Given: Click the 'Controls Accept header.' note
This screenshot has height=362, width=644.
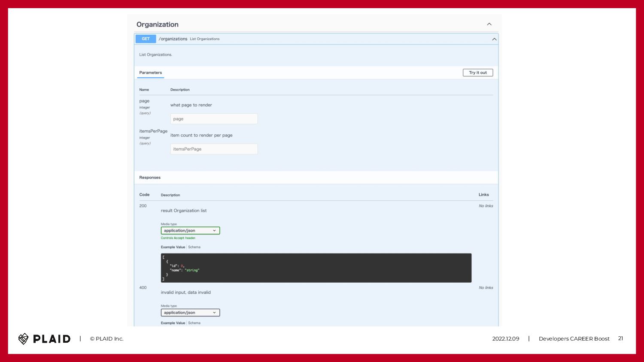Looking at the screenshot, I should coord(178,238).
